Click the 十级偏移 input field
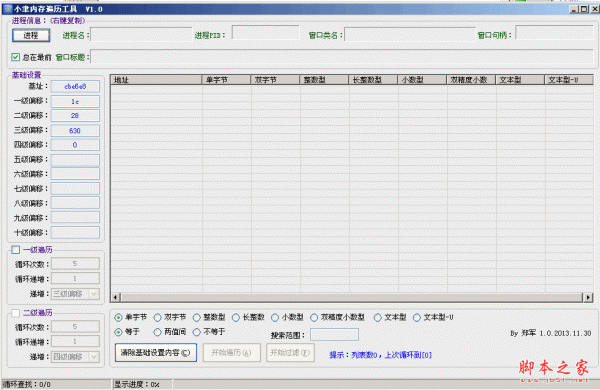The image size is (600, 390). click(x=75, y=232)
